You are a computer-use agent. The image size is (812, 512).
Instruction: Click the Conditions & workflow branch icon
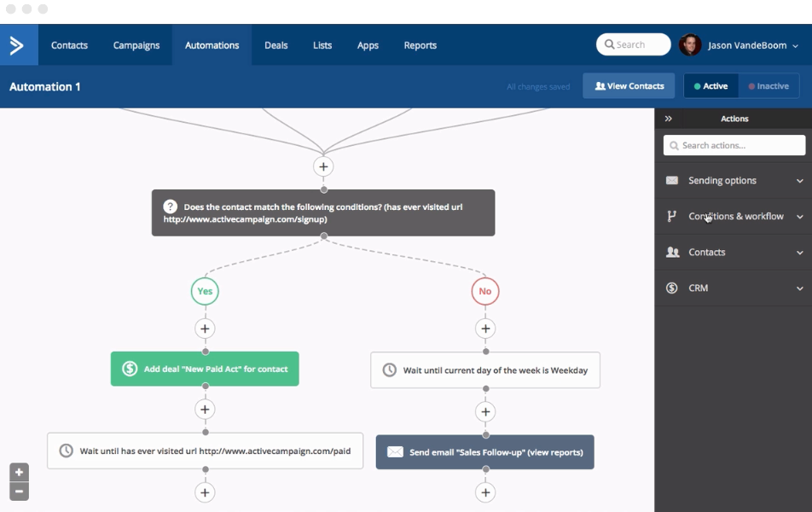(671, 216)
